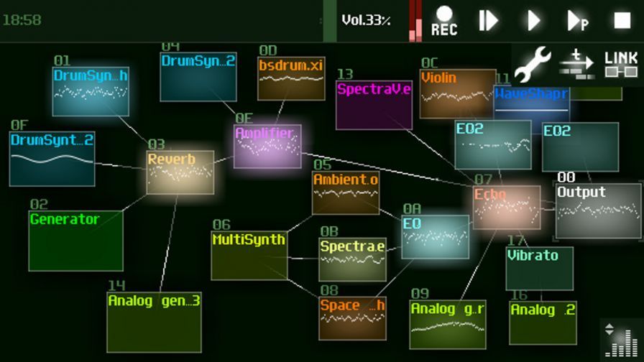644x362 pixels.
Task: Select the Generator module
Action: click(75, 241)
